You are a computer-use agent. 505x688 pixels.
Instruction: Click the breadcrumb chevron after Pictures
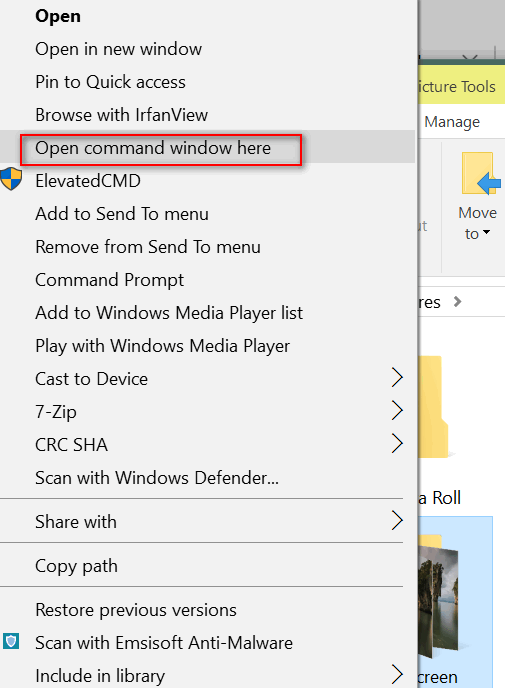click(x=457, y=302)
